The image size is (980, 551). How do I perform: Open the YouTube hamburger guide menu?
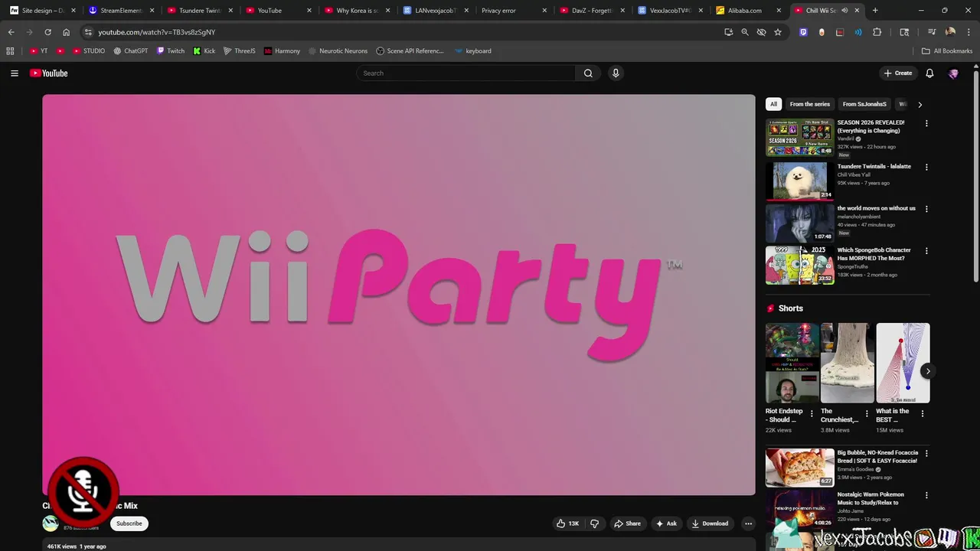tap(14, 73)
